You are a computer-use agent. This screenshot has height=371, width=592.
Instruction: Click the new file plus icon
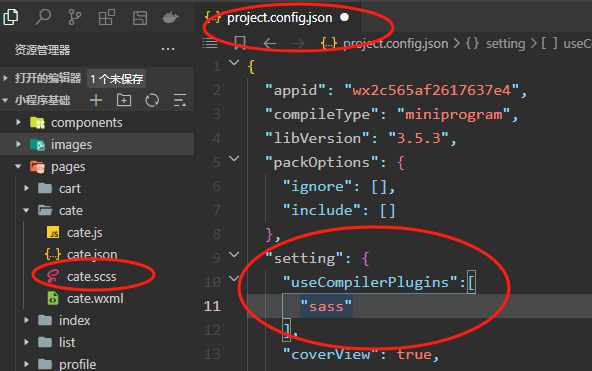point(96,100)
